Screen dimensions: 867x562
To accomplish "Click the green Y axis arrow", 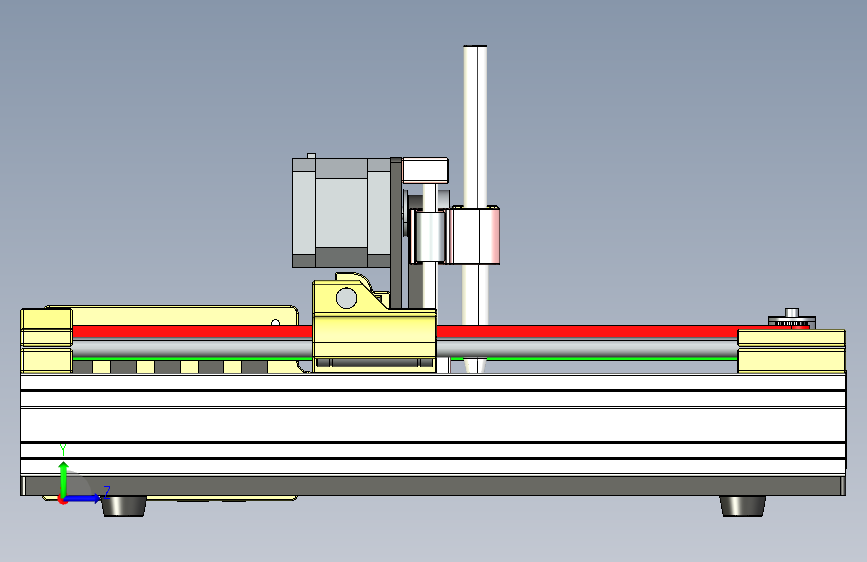I will [x=64, y=480].
